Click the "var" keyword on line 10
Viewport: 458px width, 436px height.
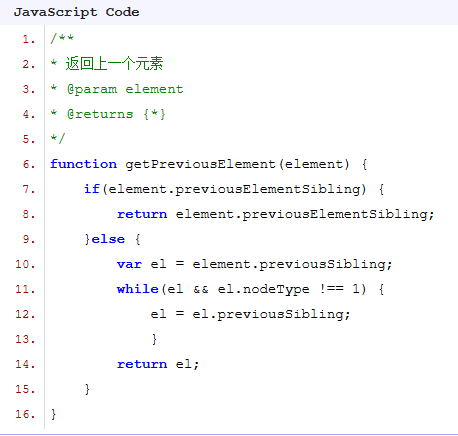pyautogui.click(x=129, y=264)
